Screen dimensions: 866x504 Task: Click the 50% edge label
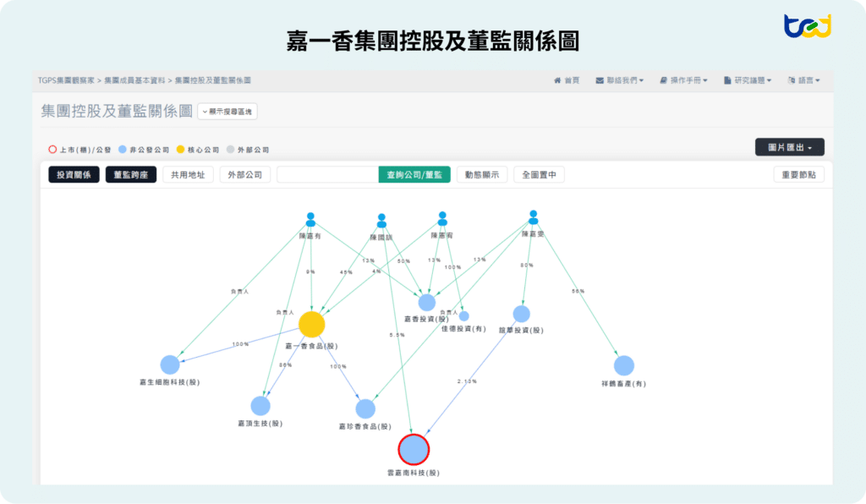tap(403, 261)
